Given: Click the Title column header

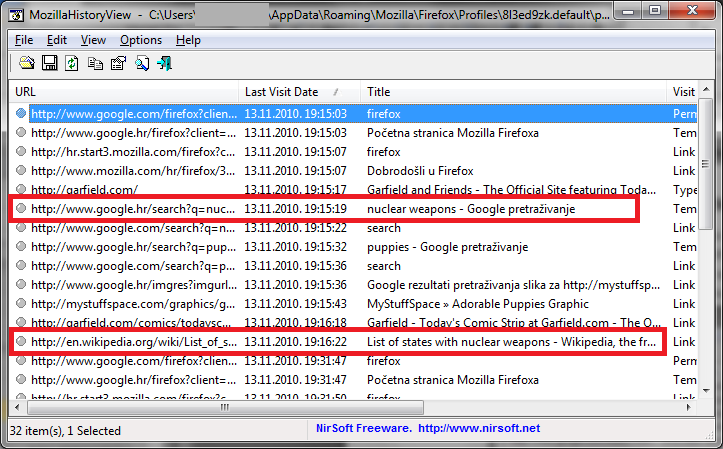Looking at the screenshot, I should 379,92.
